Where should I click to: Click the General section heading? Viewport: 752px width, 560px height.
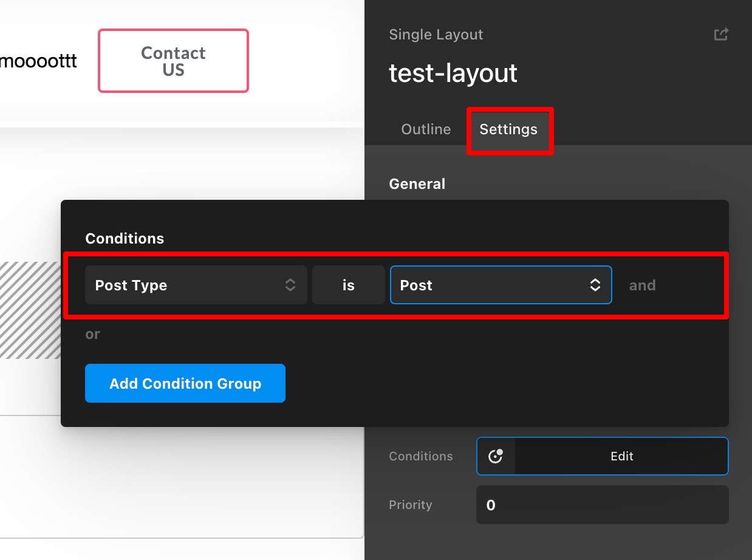point(417,184)
